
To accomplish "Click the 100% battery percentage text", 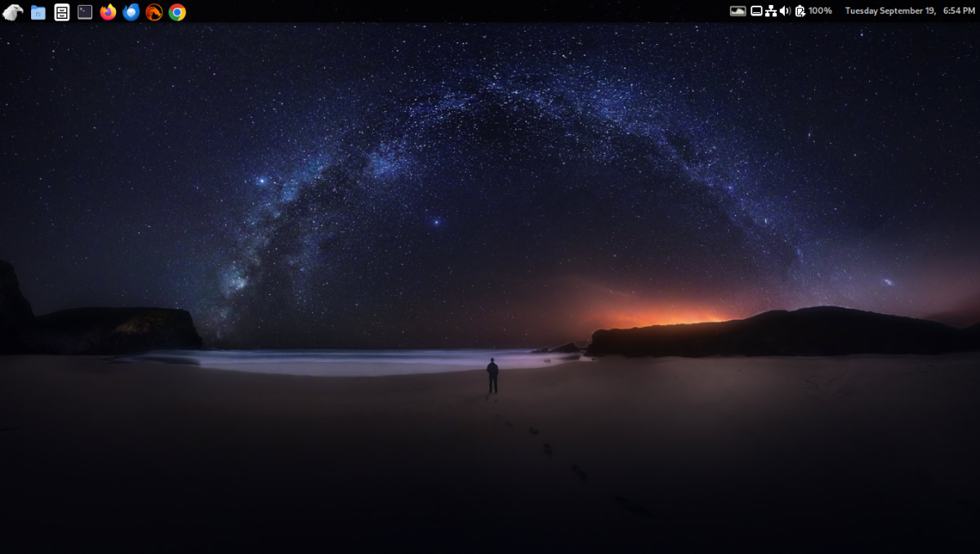I will click(821, 11).
